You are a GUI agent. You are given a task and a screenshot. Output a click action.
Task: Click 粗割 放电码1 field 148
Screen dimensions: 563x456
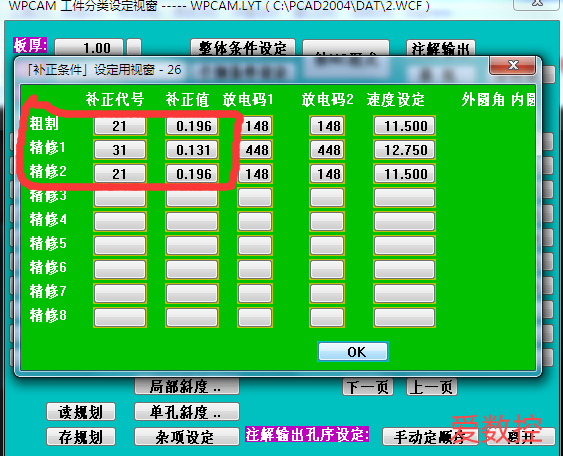pos(255,126)
